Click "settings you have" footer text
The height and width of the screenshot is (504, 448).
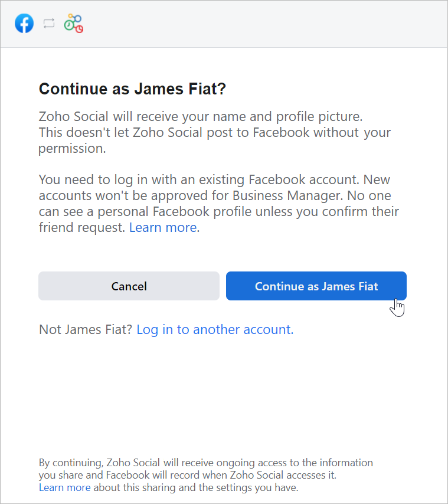point(236,487)
